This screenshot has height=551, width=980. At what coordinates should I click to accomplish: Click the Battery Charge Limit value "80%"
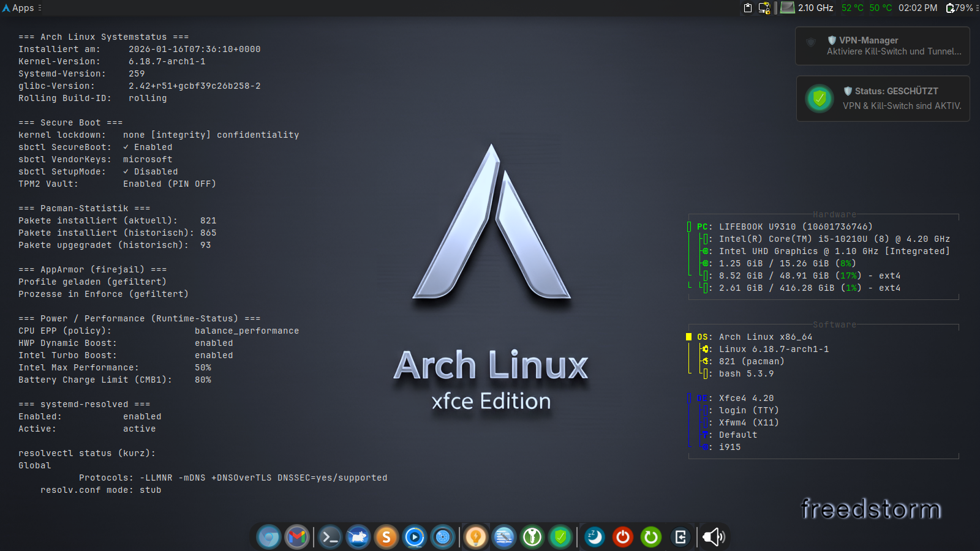click(203, 380)
